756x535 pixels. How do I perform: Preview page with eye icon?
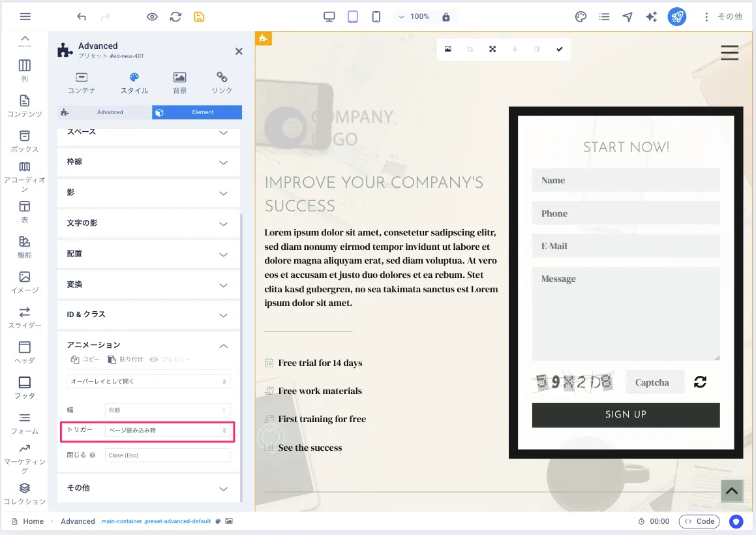pyautogui.click(x=153, y=17)
